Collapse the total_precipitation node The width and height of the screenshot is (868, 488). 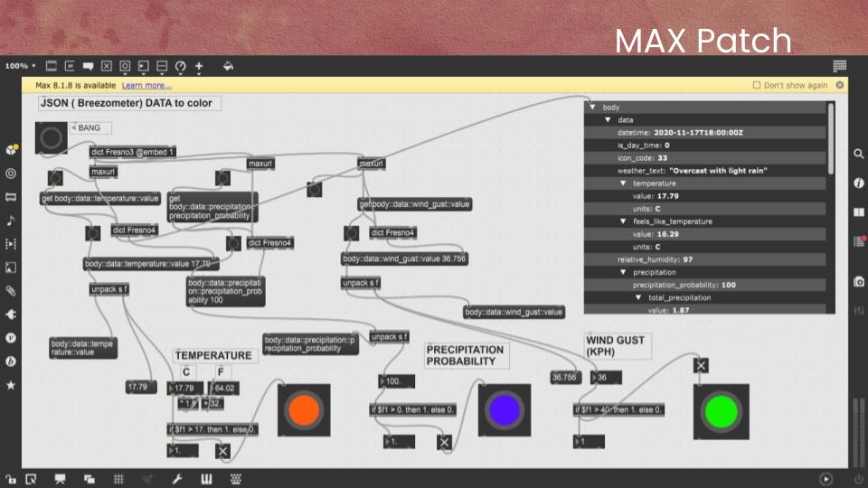638,297
